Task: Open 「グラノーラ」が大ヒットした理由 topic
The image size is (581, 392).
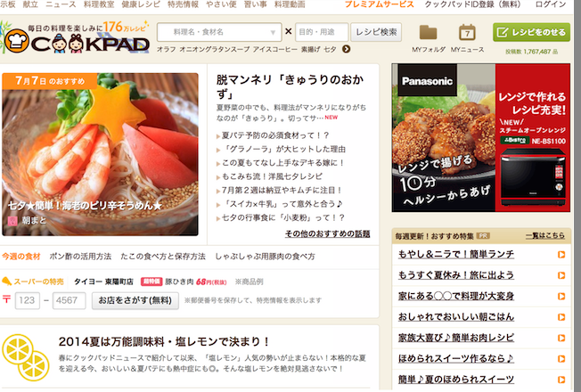Action: pos(283,150)
